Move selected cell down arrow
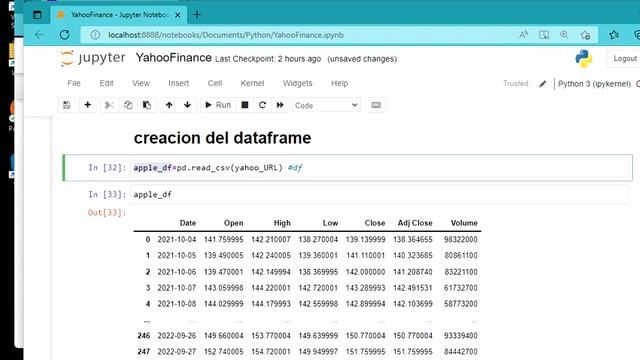 pos(187,105)
